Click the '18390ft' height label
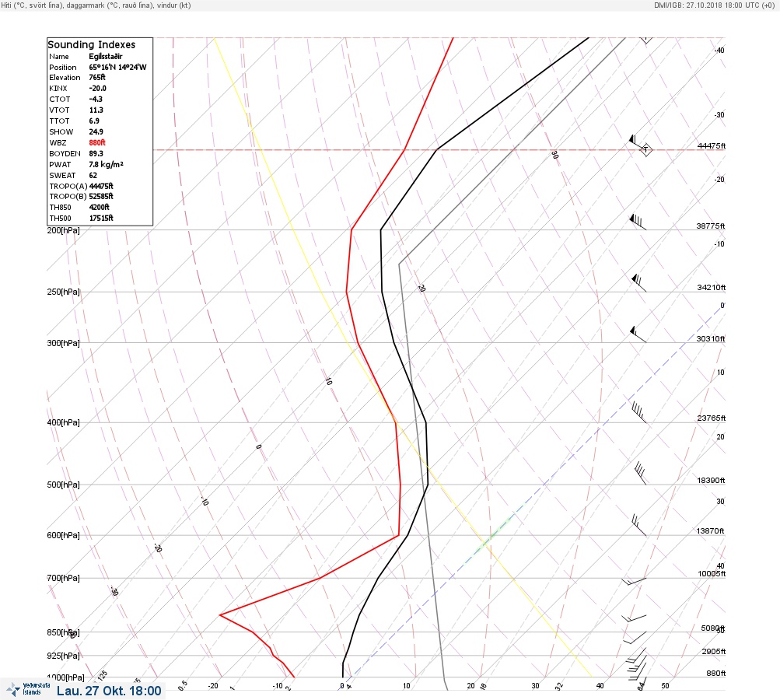Viewport: 780px width, 700px height. tap(711, 481)
